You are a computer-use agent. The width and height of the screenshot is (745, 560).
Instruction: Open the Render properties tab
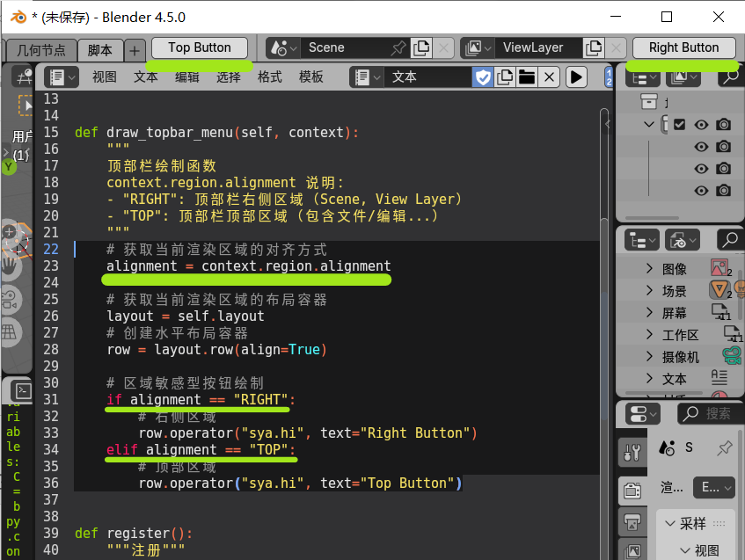(x=632, y=491)
